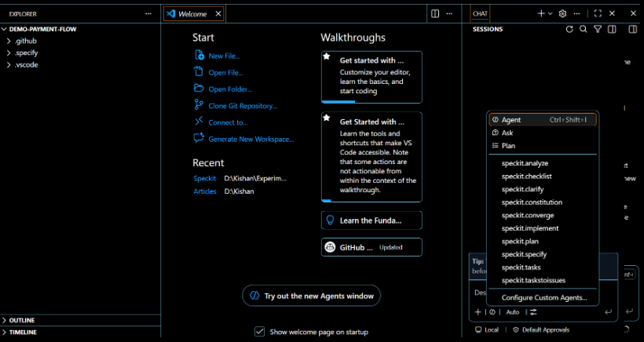
Task: Choose the speckit.checklist agent
Action: point(543,176)
